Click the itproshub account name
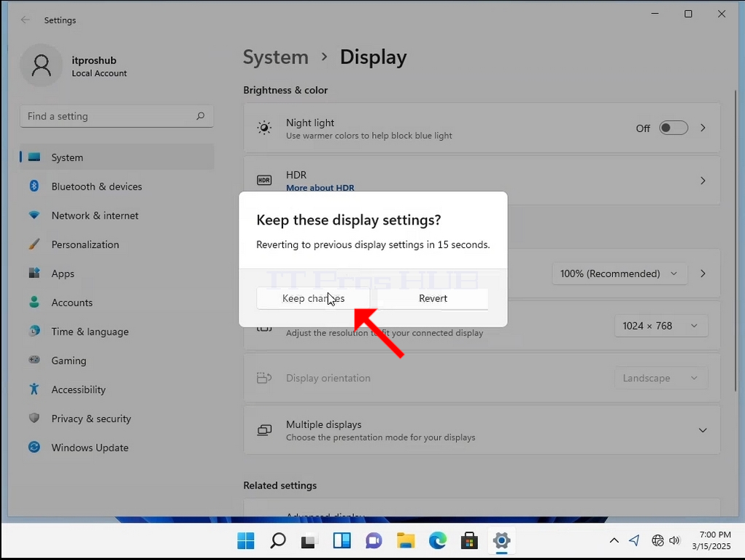Screen dimensions: 745x560 coord(94,61)
